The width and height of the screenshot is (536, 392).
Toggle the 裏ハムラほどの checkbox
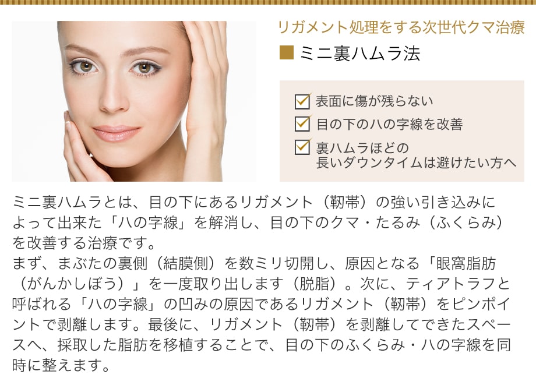pyautogui.click(x=302, y=147)
